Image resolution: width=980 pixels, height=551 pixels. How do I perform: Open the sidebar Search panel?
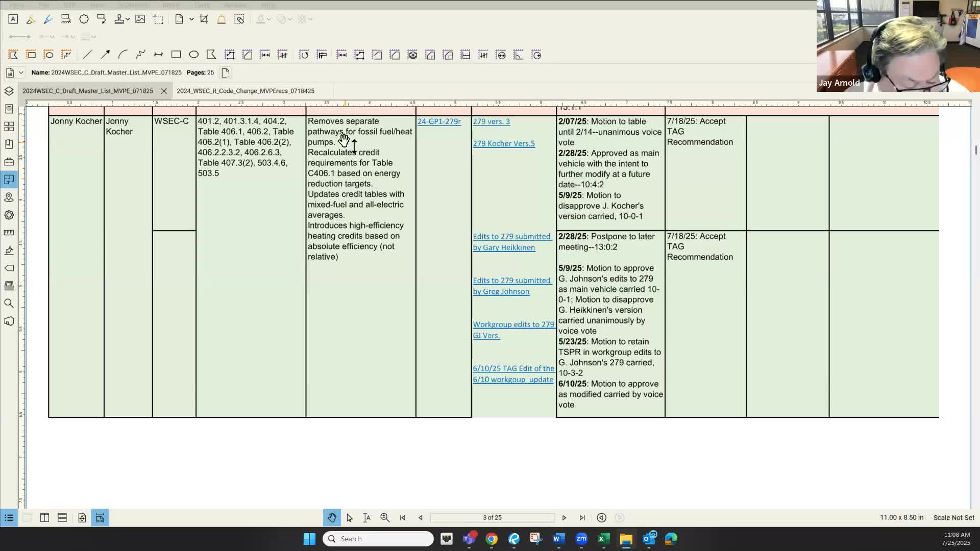pos(9,304)
